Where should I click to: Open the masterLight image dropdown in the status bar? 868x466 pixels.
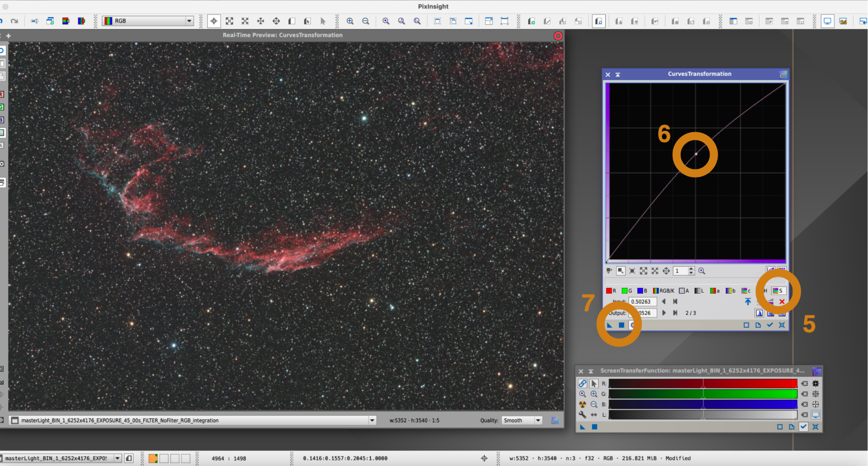pyautogui.click(x=118, y=458)
